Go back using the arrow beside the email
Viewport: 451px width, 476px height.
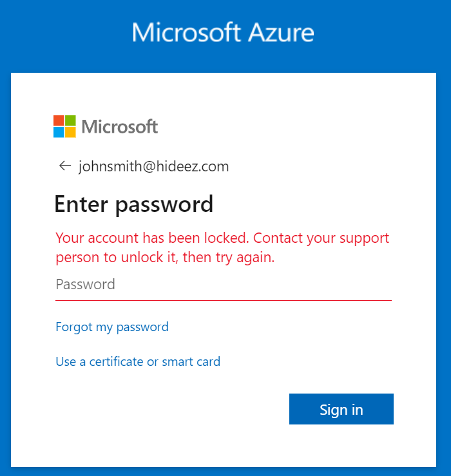tap(64, 166)
